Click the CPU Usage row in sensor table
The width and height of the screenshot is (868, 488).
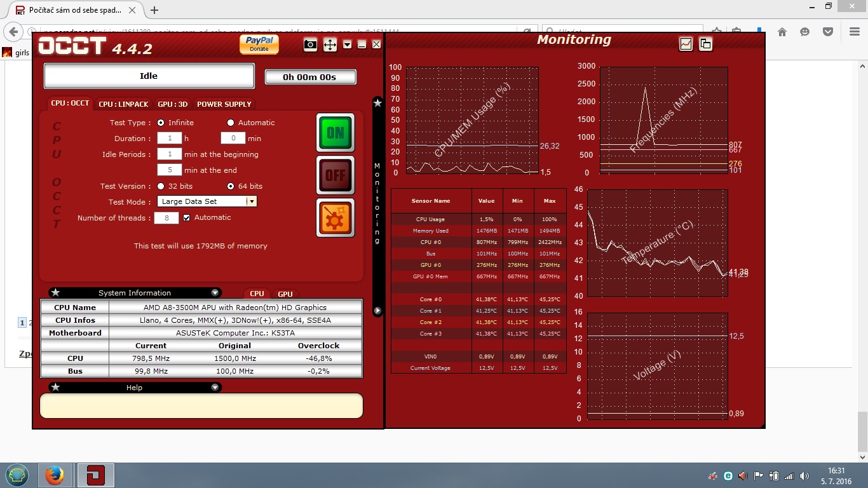coord(478,219)
